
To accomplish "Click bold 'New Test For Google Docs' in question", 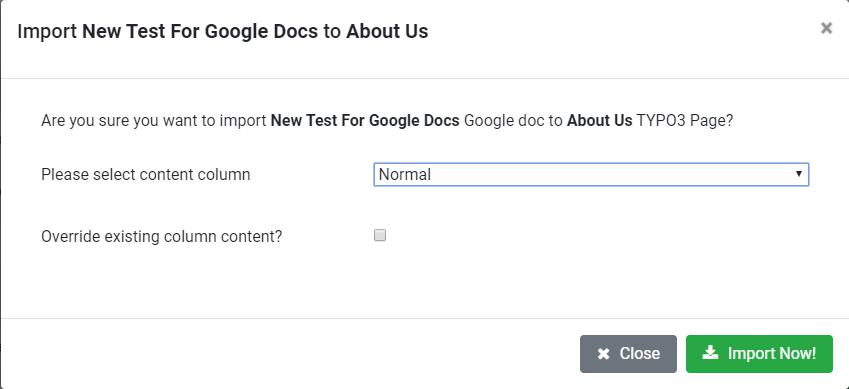I will point(365,120).
